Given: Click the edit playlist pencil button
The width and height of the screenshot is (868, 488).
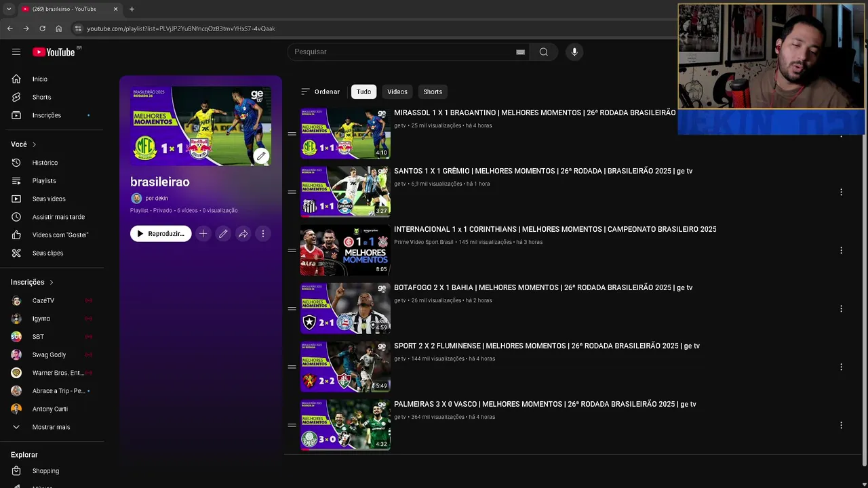Looking at the screenshot, I should [x=222, y=234].
